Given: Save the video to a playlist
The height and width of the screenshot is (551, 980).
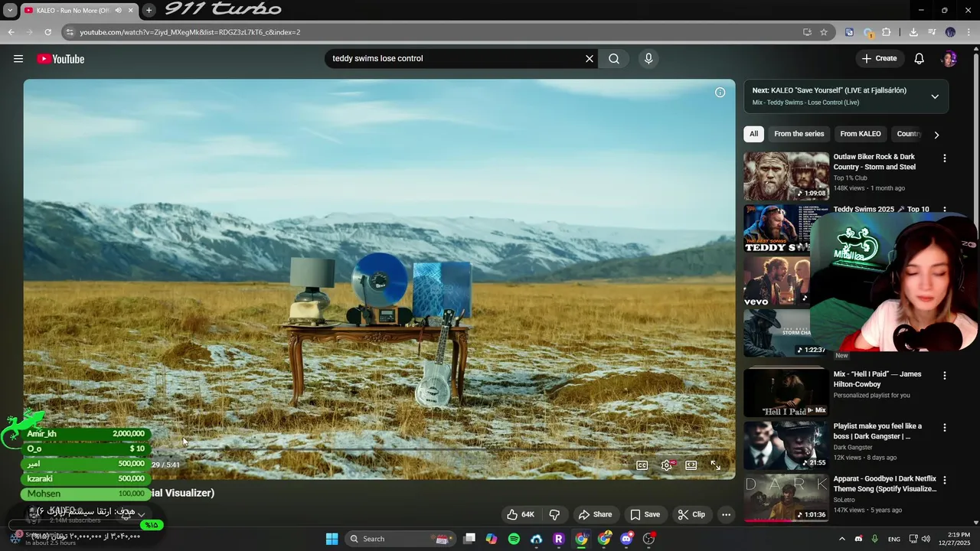Looking at the screenshot, I should click(x=644, y=514).
